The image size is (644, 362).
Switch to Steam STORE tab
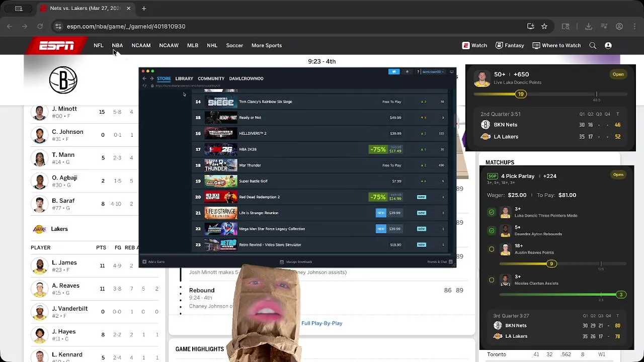[x=164, y=78]
